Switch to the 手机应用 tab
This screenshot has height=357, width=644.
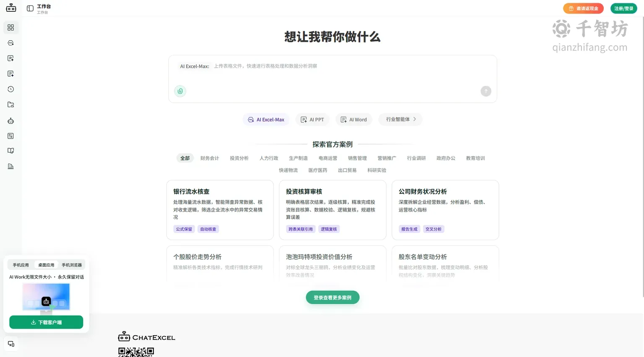click(21, 265)
